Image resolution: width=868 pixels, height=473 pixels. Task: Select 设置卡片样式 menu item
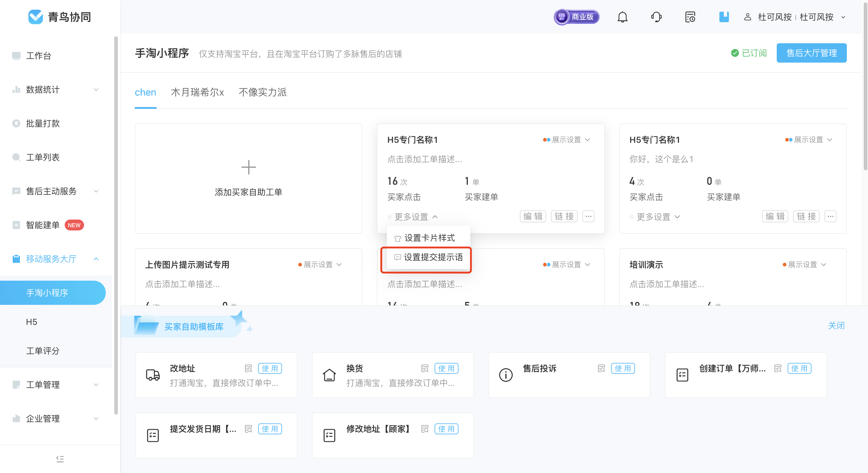[428, 238]
